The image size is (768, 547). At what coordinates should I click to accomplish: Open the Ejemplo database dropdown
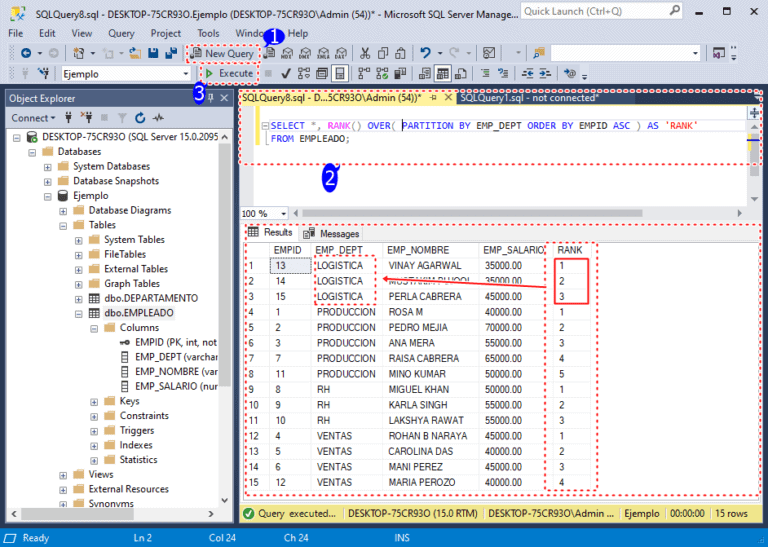186,74
